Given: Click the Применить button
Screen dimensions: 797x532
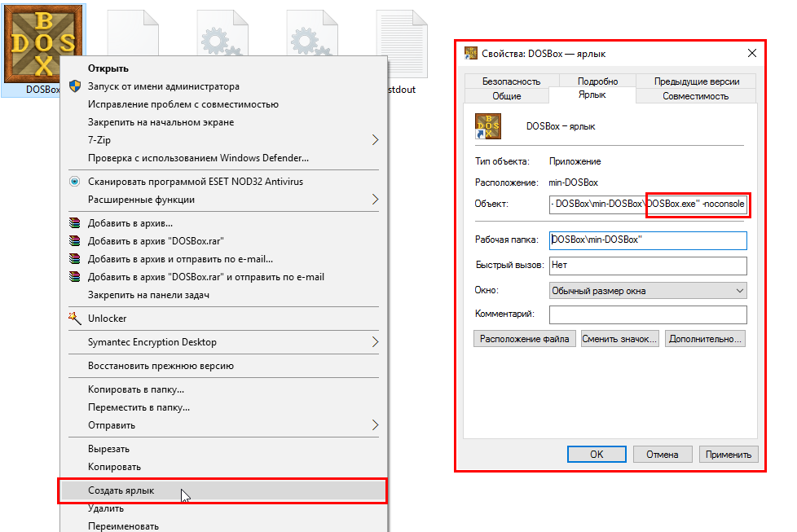Looking at the screenshot, I should [x=729, y=455].
